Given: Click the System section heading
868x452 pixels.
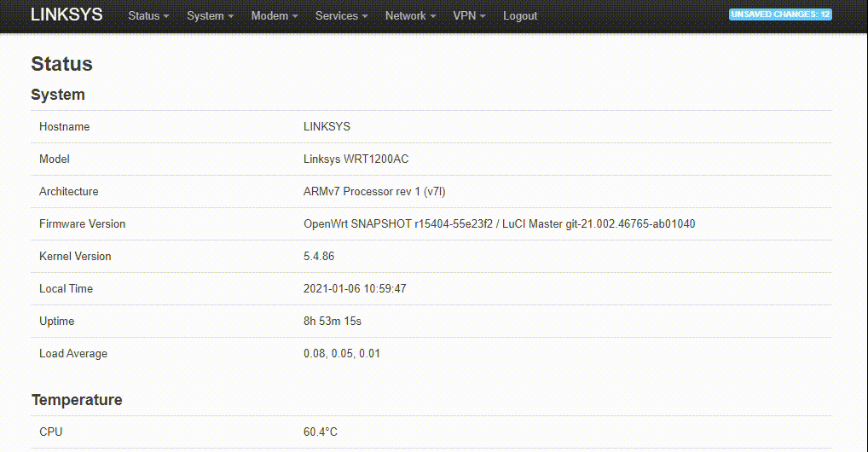Looking at the screenshot, I should click(58, 95).
